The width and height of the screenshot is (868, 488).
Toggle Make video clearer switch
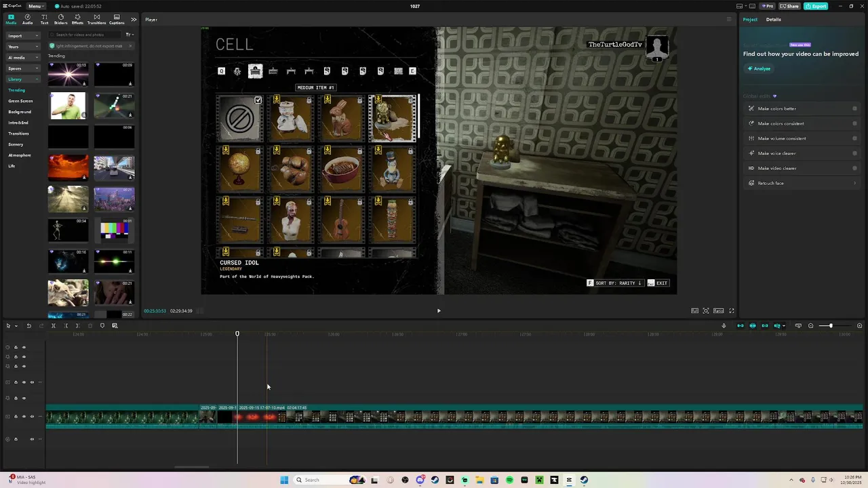tap(854, 168)
